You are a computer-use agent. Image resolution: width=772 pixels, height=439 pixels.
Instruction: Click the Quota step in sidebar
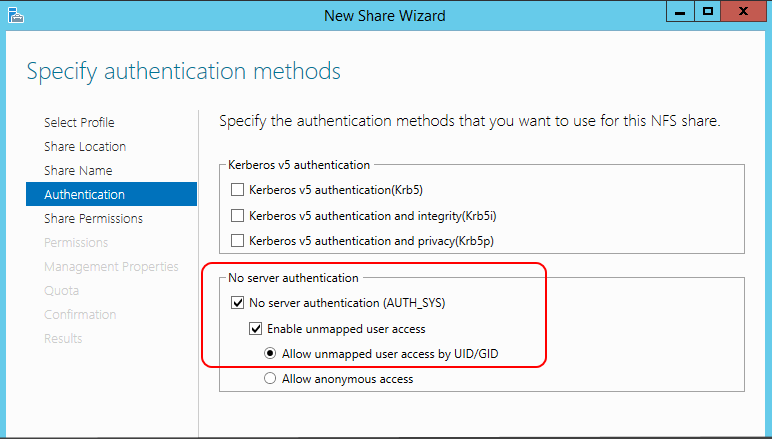[x=60, y=291]
